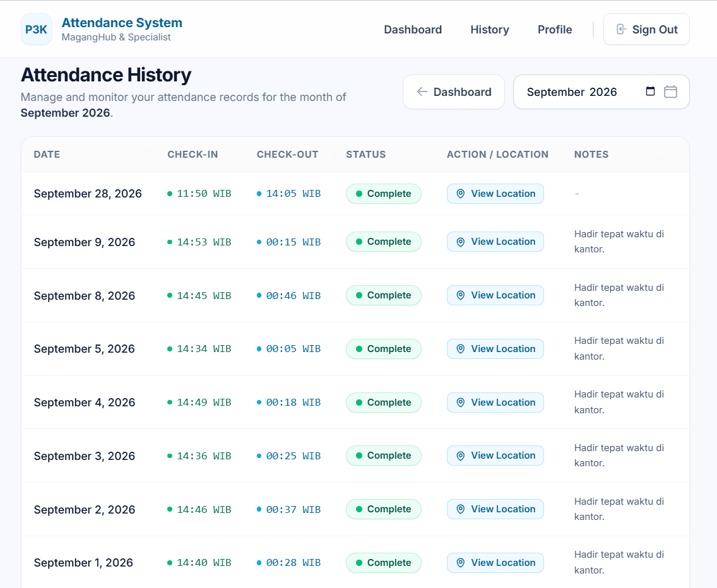This screenshot has width=717, height=588.
Task: Click the location pin icon for September 4
Action: tap(461, 403)
